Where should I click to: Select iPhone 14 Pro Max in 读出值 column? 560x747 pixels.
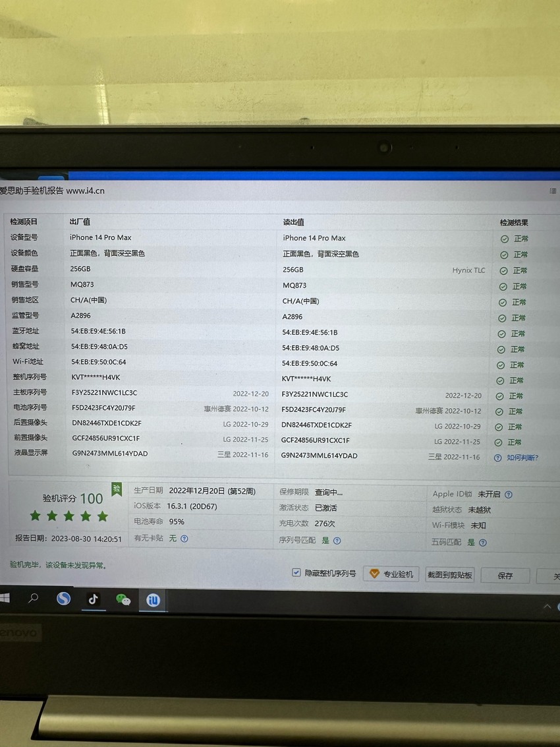point(314,238)
